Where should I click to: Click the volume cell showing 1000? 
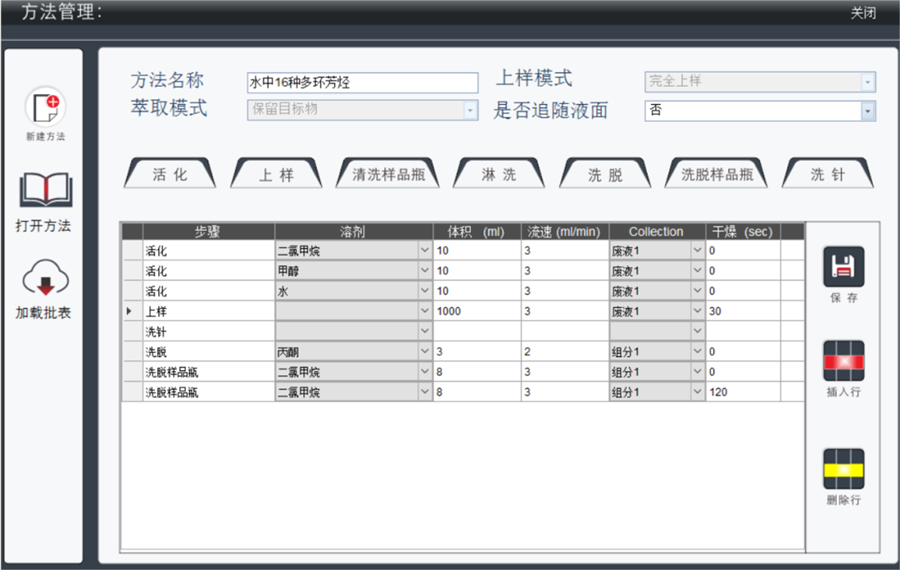(x=476, y=312)
